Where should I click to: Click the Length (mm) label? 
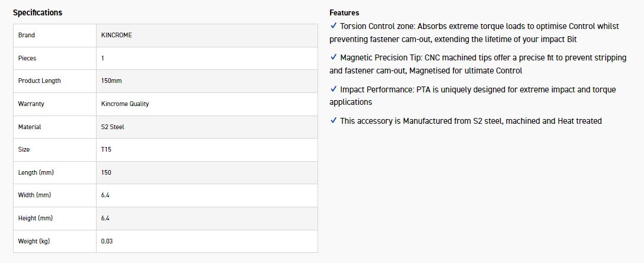click(x=35, y=172)
